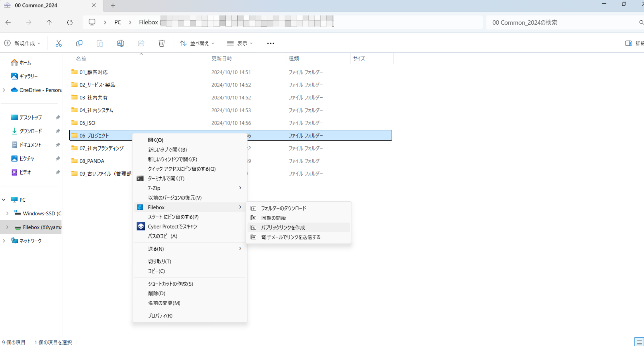The image size is (644, 346).
Task: Open the See more three-dots menu
Action: [x=271, y=43]
